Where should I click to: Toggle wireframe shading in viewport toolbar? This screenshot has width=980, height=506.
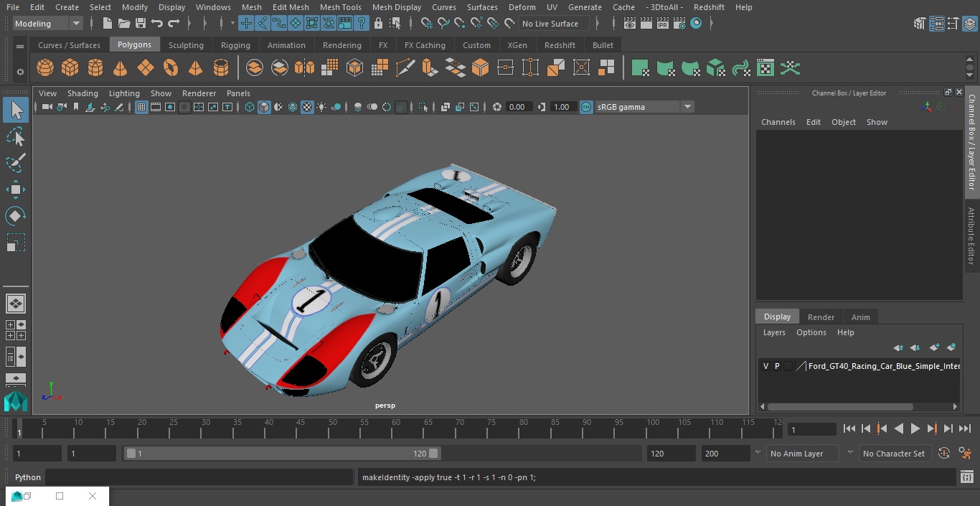tap(250, 107)
